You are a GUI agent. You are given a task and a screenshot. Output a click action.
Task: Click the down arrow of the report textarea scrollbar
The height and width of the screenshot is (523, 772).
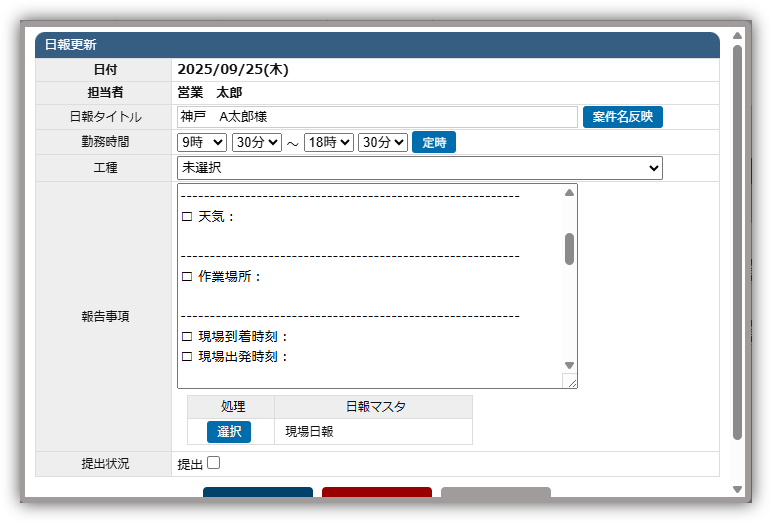[x=569, y=366]
